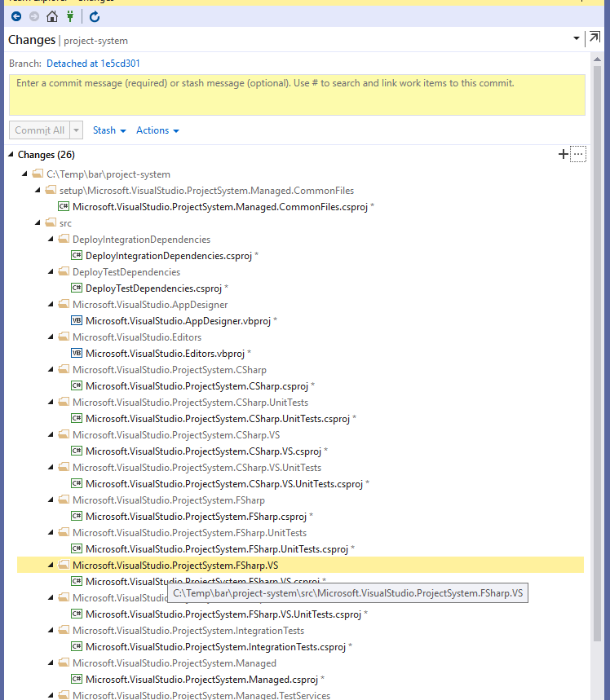Open the Commit All split-button dropdown

[75, 130]
